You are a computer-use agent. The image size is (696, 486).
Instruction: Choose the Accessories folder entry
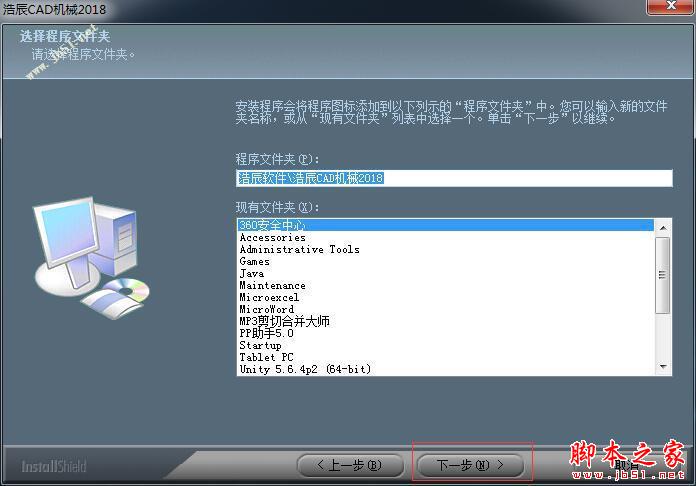pos(272,238)
